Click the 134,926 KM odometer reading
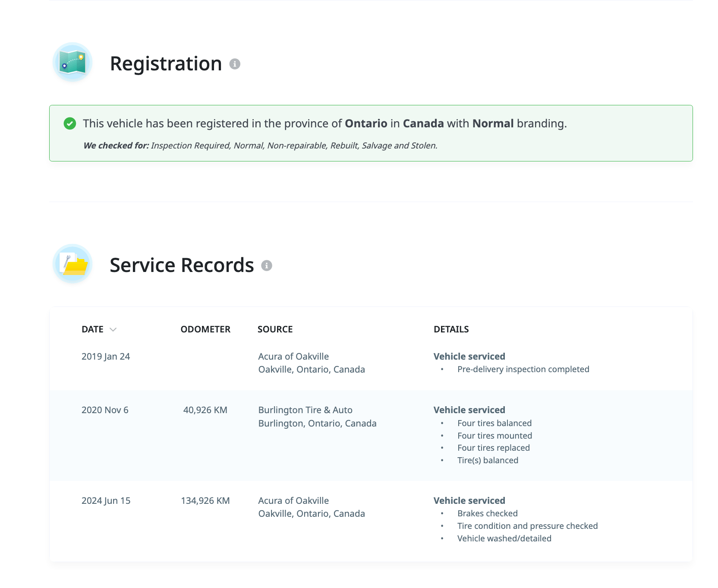Screen dimensions: 718x588 pos(205,501)
